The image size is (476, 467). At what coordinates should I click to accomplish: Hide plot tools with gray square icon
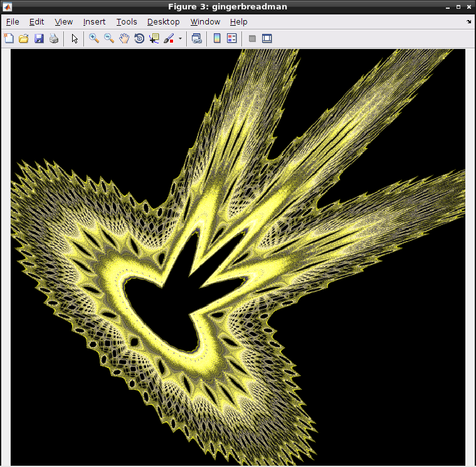pos(252,38)
